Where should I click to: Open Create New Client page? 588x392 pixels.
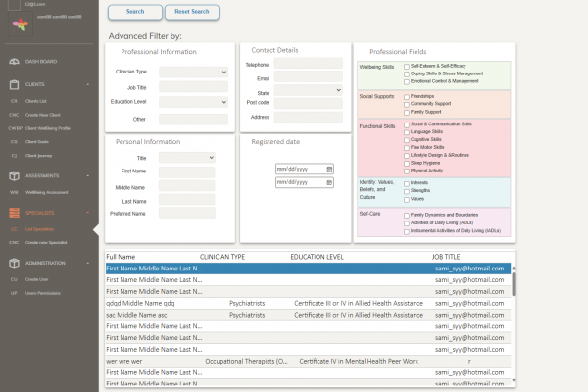[x=43, y=115]
